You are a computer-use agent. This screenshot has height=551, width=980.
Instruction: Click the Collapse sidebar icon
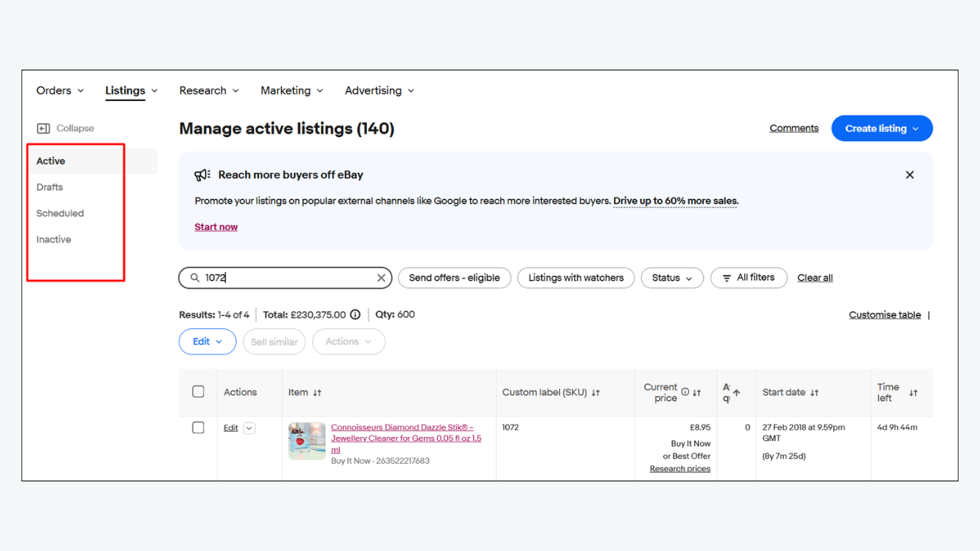[x=44, y=129]
